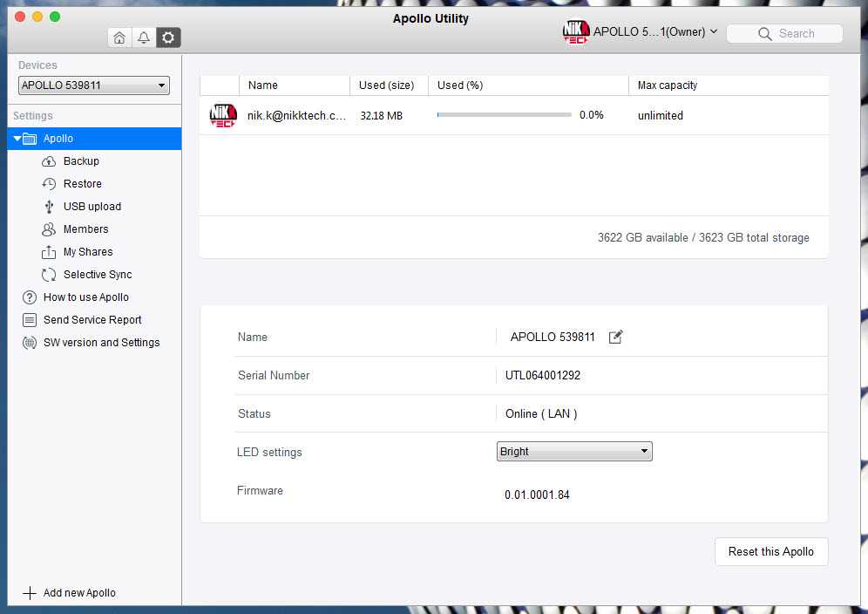This screenshot has height=614, width=868.
Task: Click the APOLLO 539811 device name value
Action: point(553,337)
